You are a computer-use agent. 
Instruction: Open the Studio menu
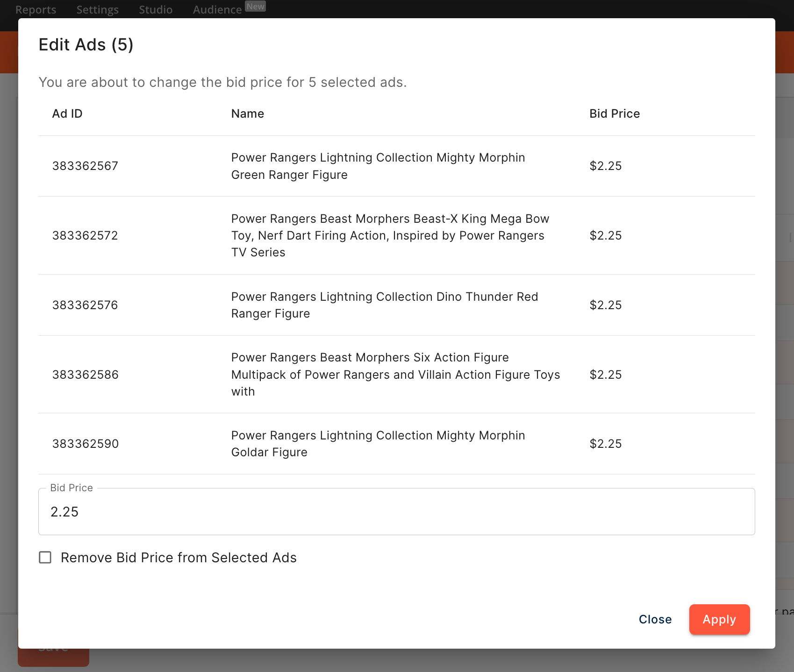click(x=156, y=9)
